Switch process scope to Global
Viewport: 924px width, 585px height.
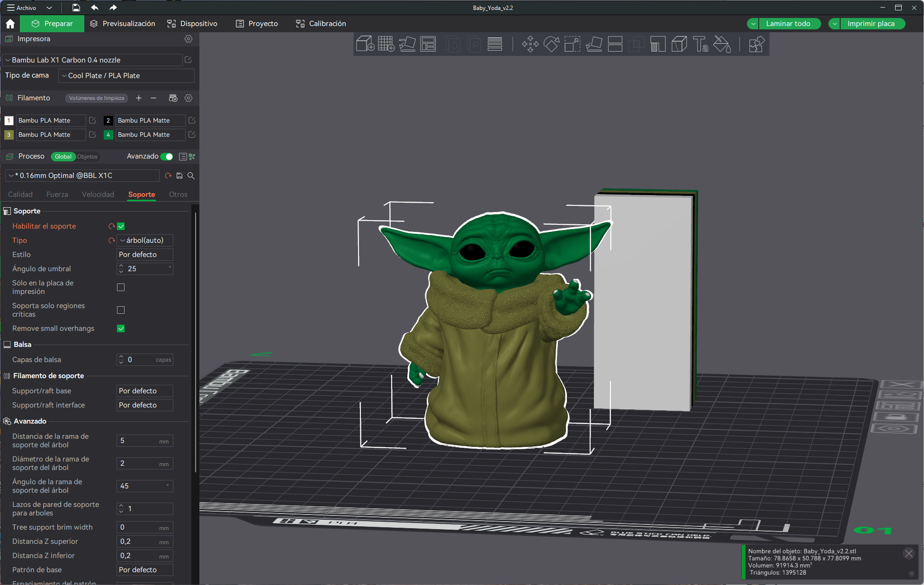tap(63, 157)
